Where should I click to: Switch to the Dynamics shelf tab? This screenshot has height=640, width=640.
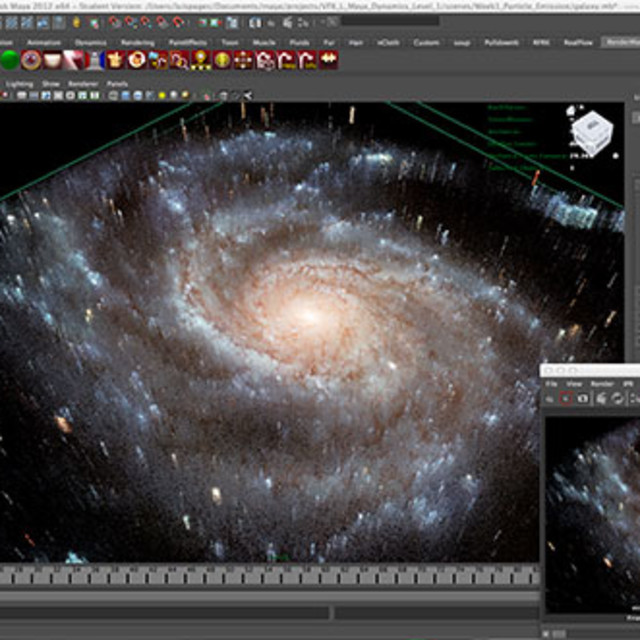coord(90,42)
